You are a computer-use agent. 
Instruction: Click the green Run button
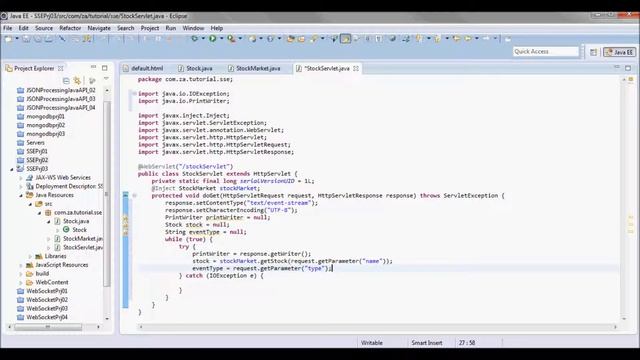213,39
